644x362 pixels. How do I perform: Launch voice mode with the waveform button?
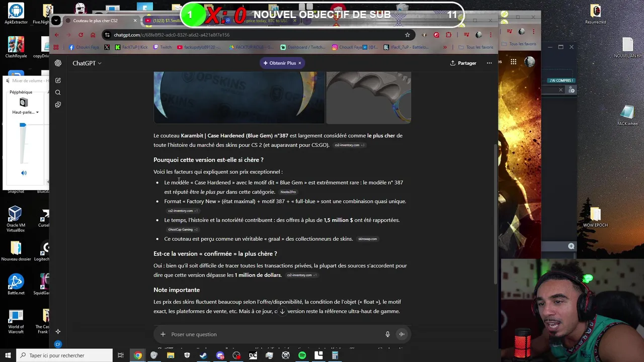(401, 334)
